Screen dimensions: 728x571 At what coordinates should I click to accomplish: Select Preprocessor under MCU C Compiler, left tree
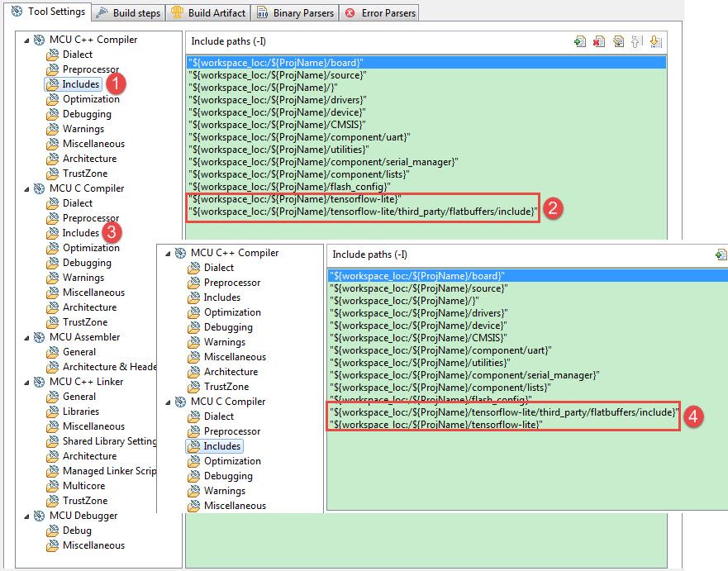pos(83,217)
